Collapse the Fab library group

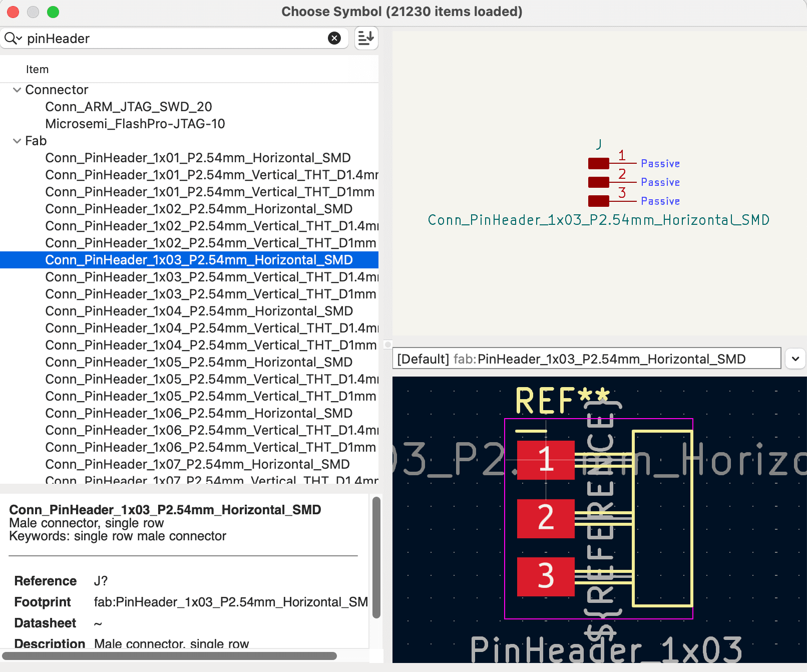click(17, 141)
